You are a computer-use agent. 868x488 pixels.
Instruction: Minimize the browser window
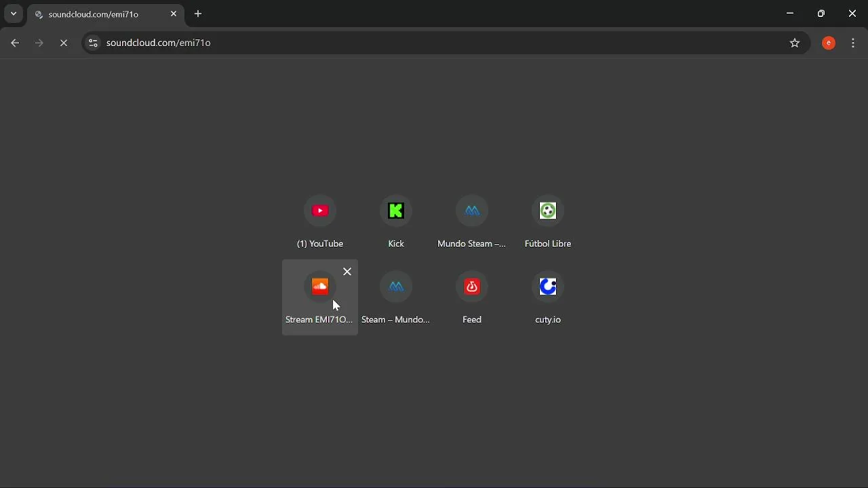791,14
